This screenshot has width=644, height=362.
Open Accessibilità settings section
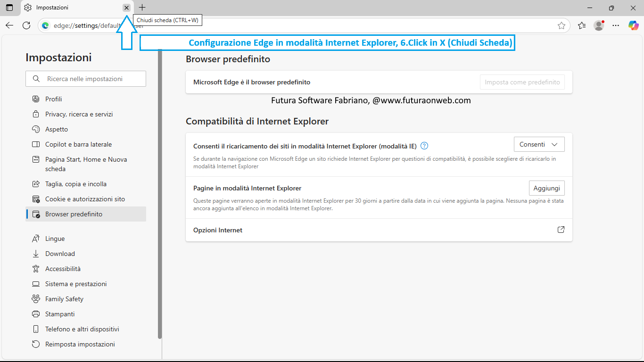tap(86, 269)
